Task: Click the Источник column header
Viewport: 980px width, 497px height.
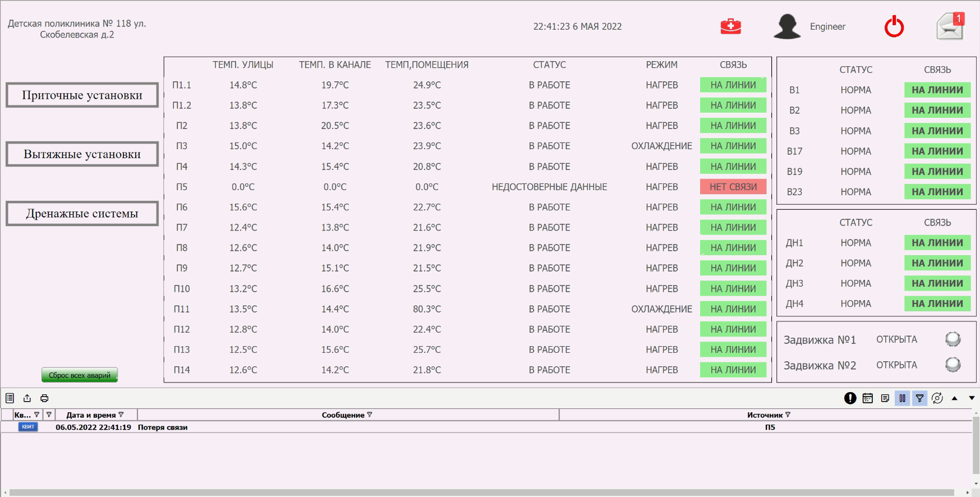Action: point(765,415)
